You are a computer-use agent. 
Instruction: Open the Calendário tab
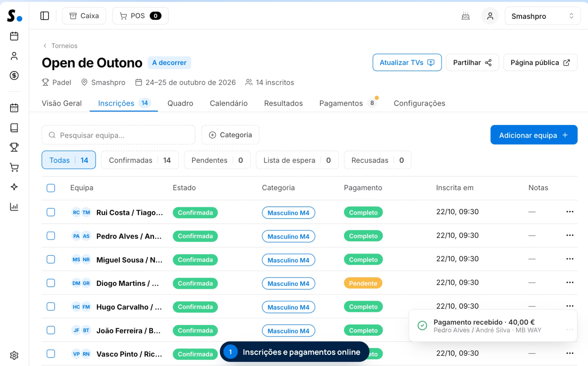click(229, 103)
